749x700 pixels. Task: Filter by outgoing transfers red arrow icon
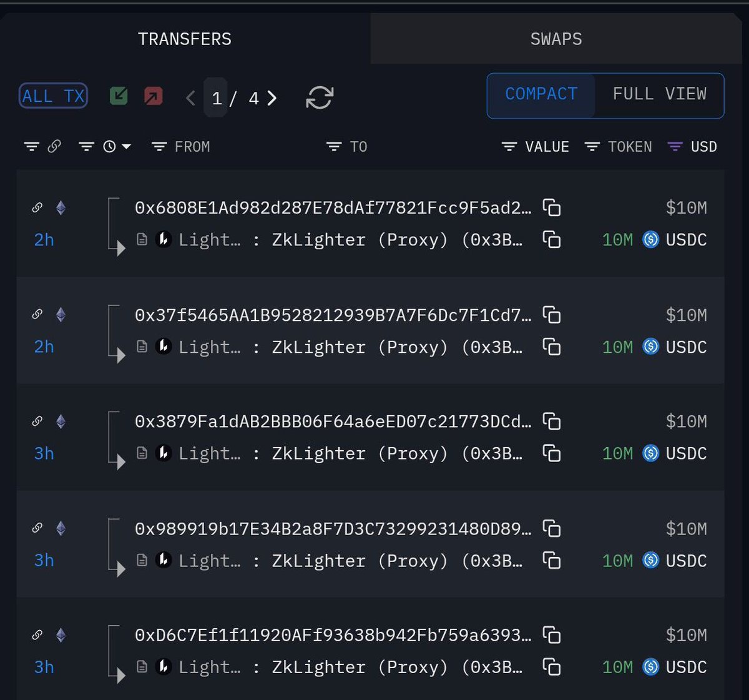[x=153, y=96]
